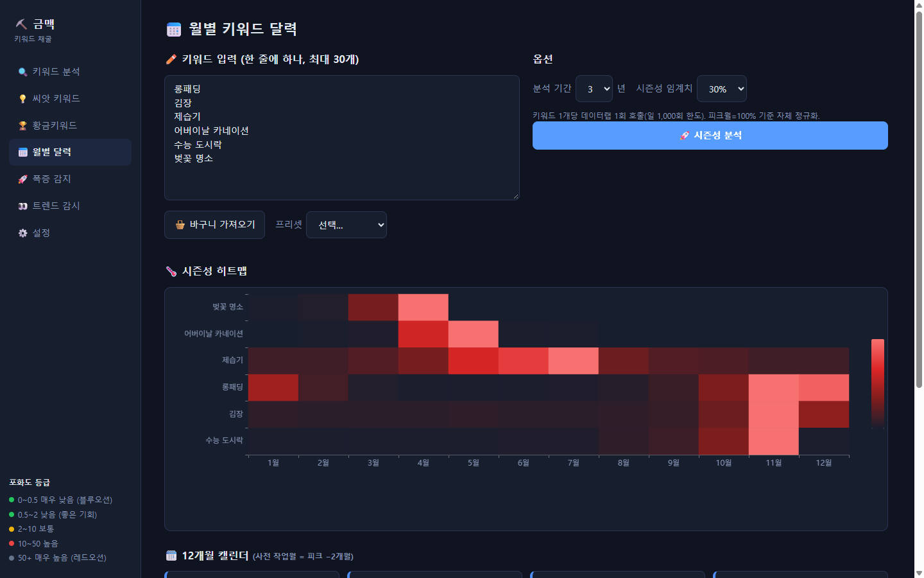Click the basket icon on 바구니 가져오기
Image resolution: width=924 pixels, height=578 pixels.
click(180, 225)
